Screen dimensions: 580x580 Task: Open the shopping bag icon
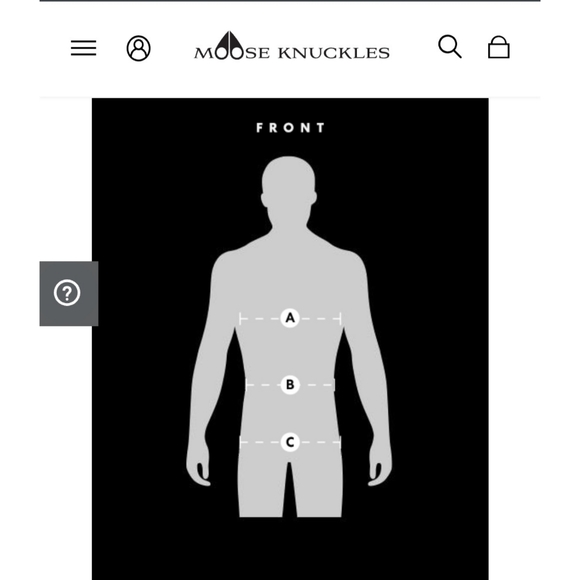coord(499,47)
